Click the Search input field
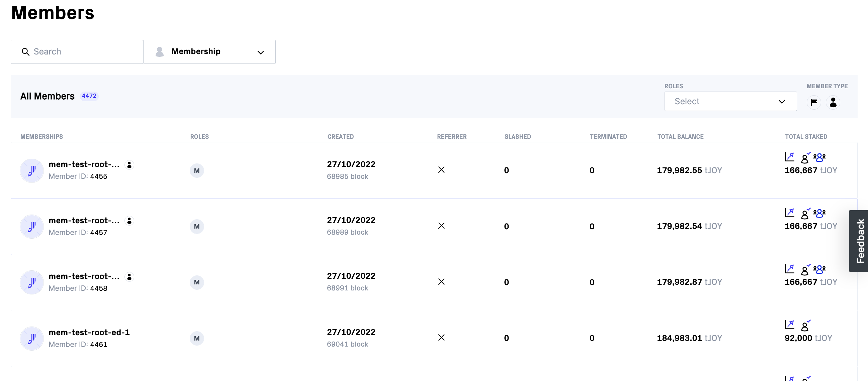The image size is (868, 381). pos(77,51)
